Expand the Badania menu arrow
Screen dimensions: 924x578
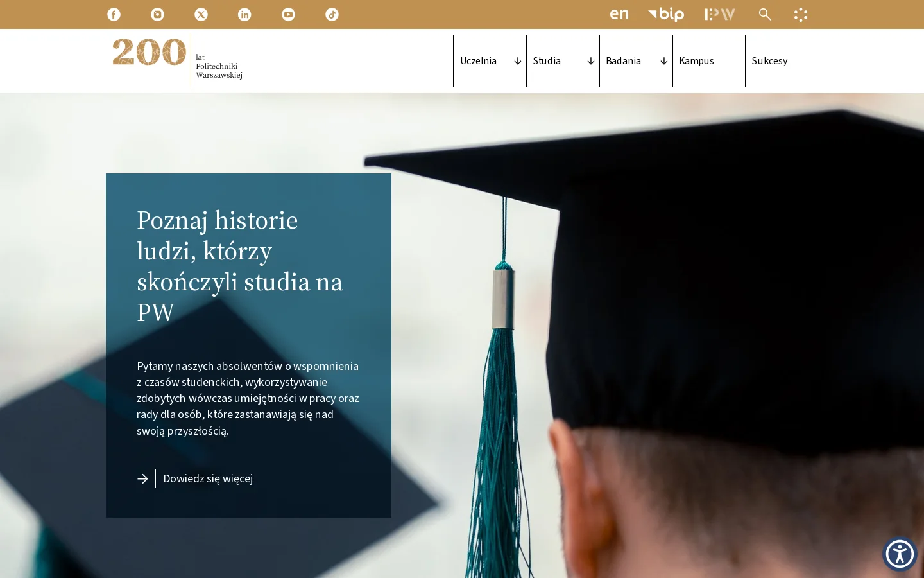pyautogui.click(x=663, y=61)
